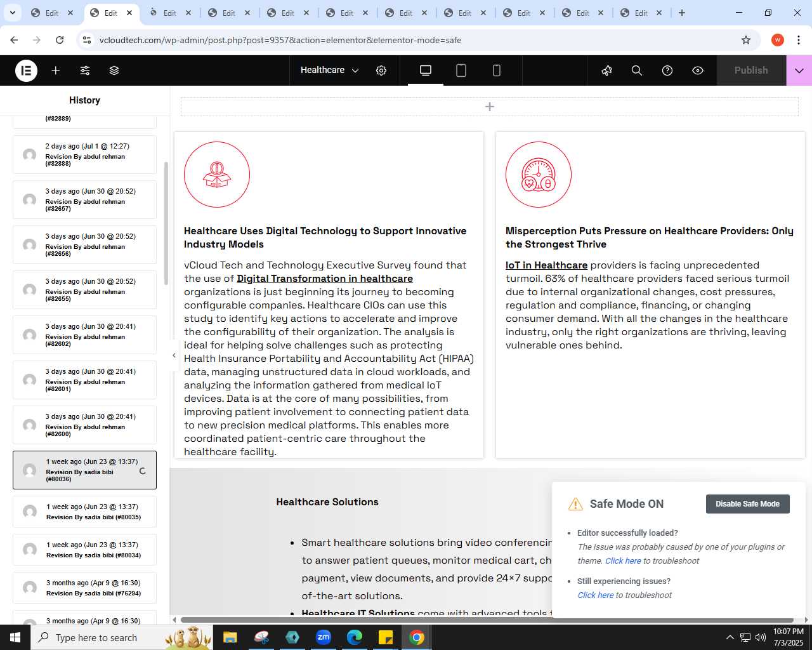This screenshot has width=812, height=650.
Task: Show hidden system tray icons
Action: [730, 637]
